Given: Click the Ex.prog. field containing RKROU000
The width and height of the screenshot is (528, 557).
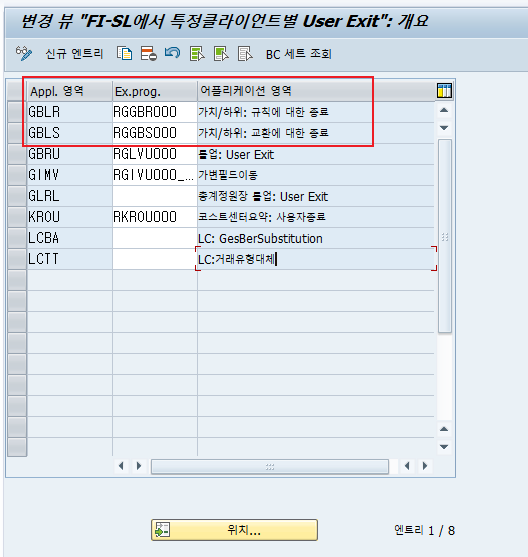Looking at the screenshot, I should [155, 217].
